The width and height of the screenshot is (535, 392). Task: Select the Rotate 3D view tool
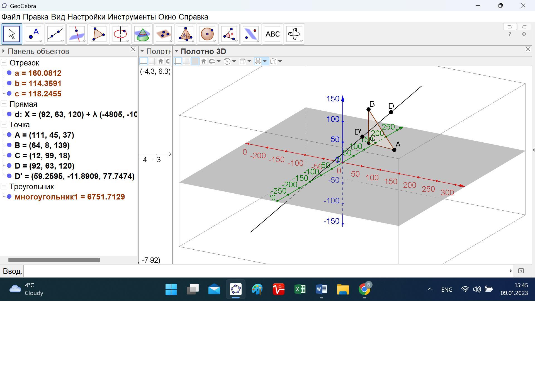[x=294, y=34]
